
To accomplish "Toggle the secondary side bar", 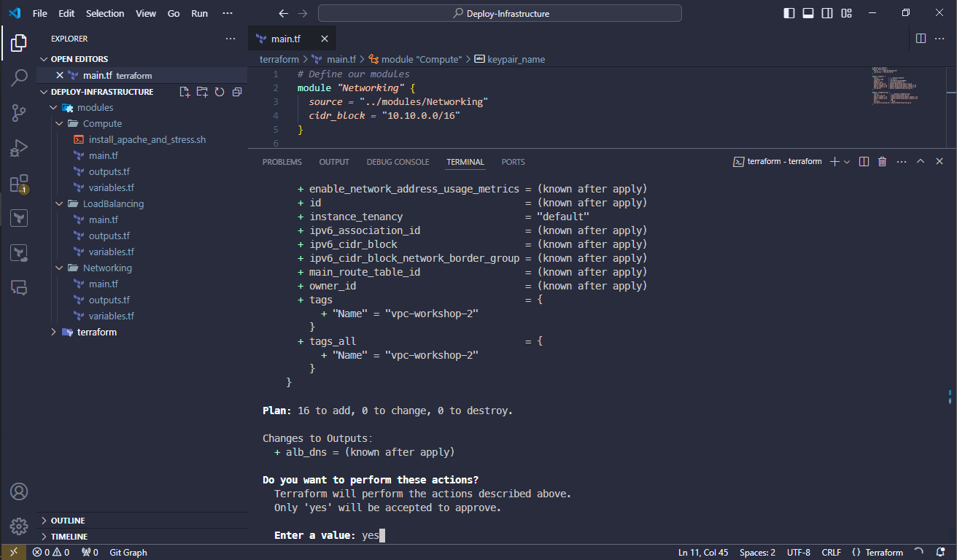I will point(827,13).
